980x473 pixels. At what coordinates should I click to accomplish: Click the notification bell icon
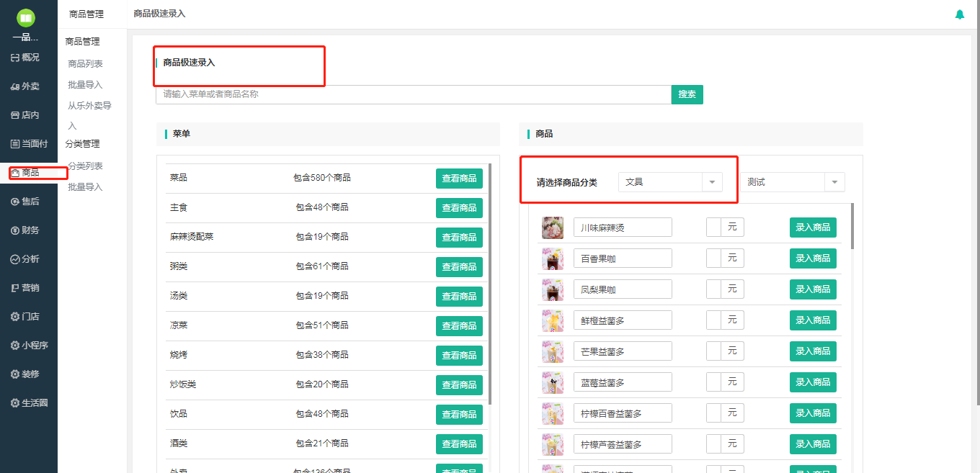959,14
